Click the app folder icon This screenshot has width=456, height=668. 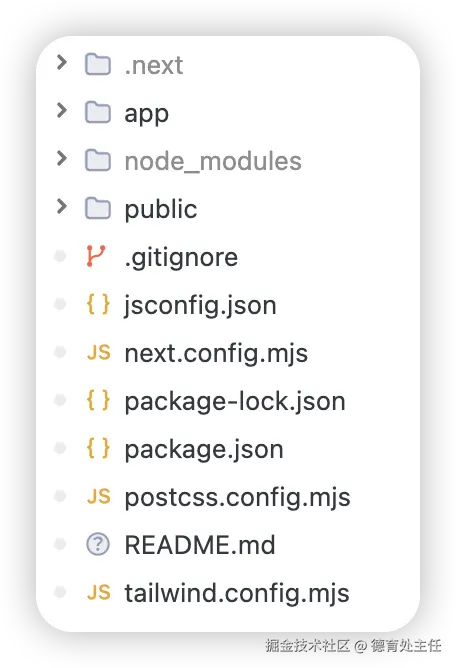point(98,112)
